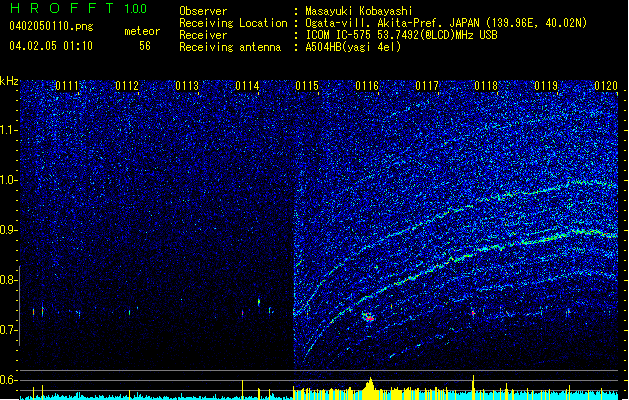
Task: Click the Receiving Location label
Action: (233, 23)
